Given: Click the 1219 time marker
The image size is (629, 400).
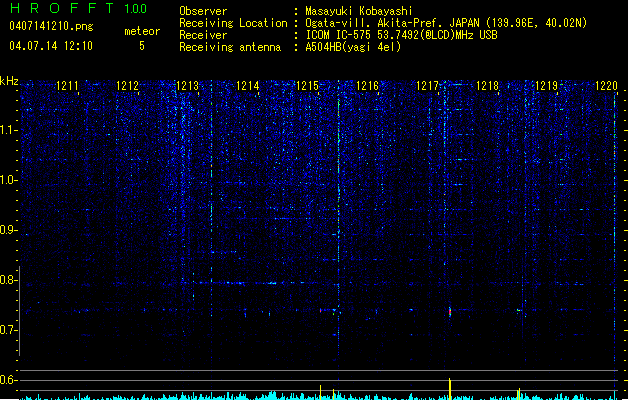Looking at the screenshot, I should click(x=547, y=86).
